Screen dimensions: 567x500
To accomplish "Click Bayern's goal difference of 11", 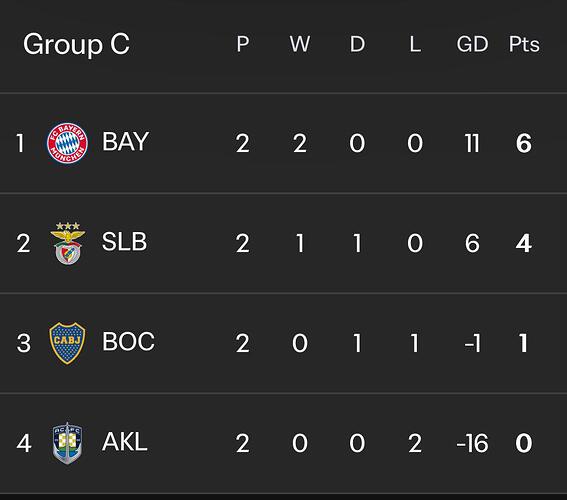I will pyautogui.click(x=472, y=143).
